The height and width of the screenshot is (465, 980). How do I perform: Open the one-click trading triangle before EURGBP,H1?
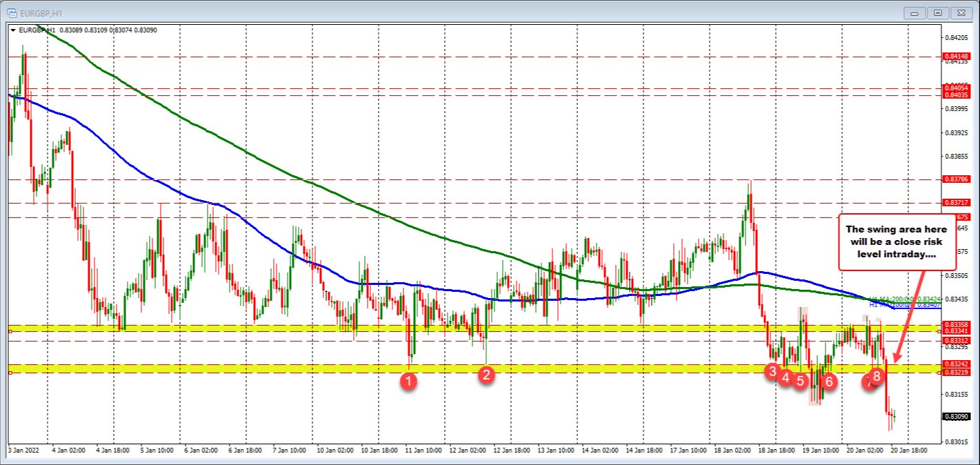coord(13,30)
